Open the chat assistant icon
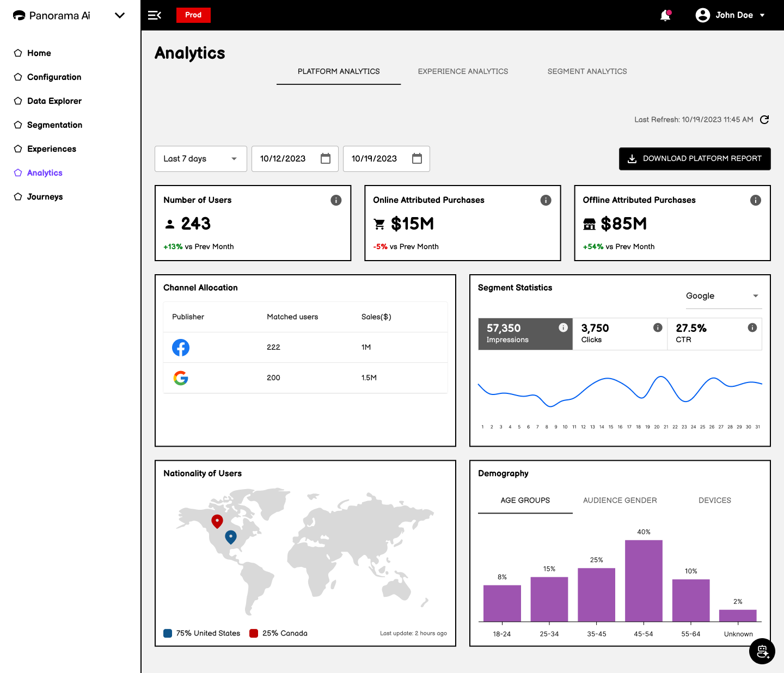The height and width of the screenshot is (673, 784). click(x=762, y=651)
